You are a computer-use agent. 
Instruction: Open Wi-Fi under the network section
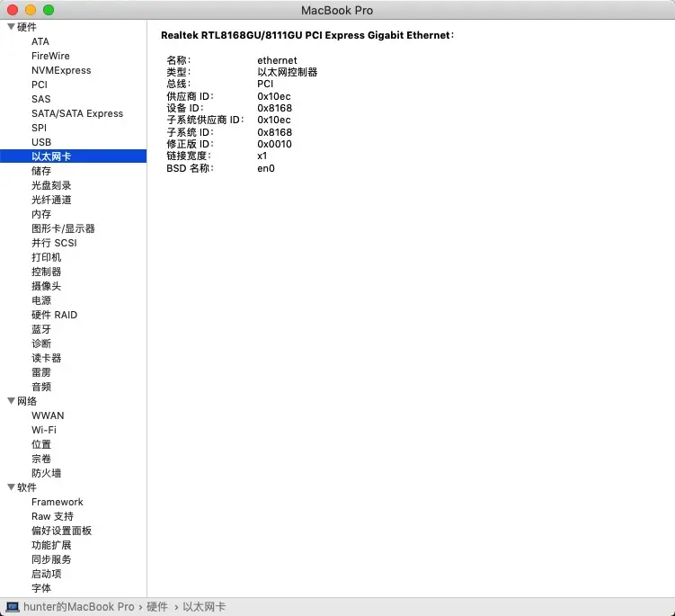[44, 430]
